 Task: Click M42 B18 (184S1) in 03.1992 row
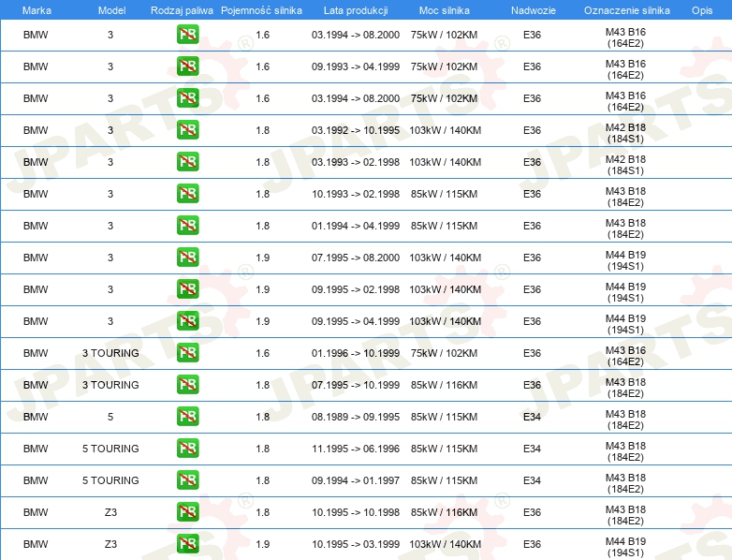point(625,133)
